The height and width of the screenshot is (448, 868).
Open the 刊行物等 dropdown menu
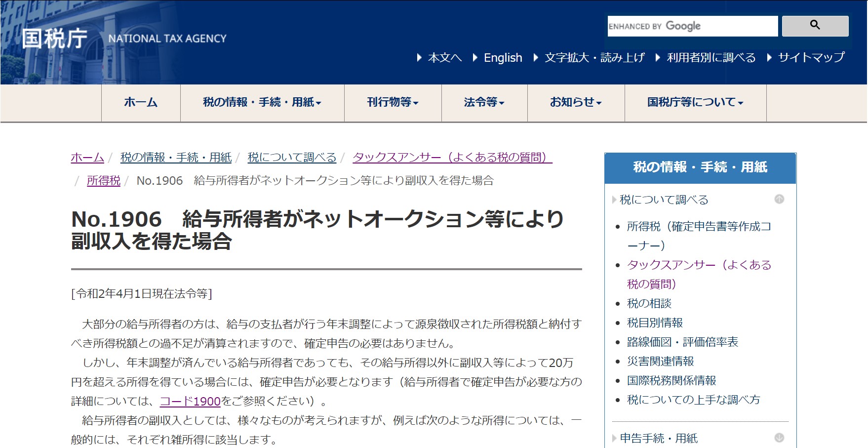pyautogui.click(x=393, y=102)
